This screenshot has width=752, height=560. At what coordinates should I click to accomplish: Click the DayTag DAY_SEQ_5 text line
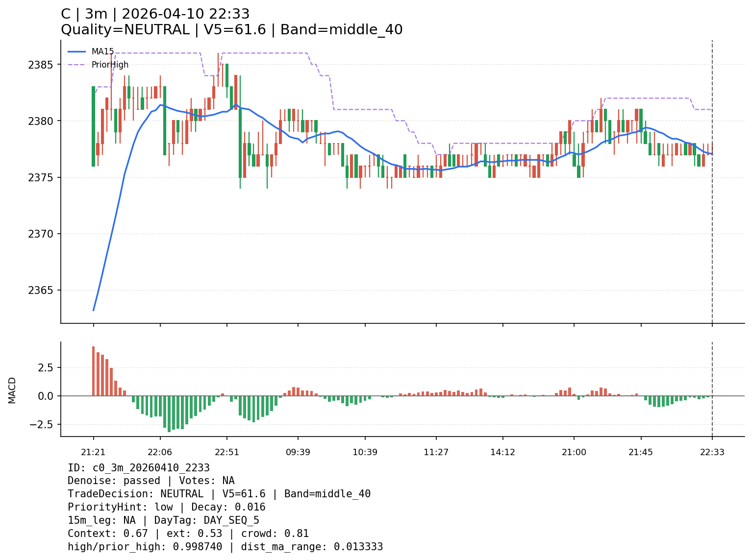tap(163, 520)
